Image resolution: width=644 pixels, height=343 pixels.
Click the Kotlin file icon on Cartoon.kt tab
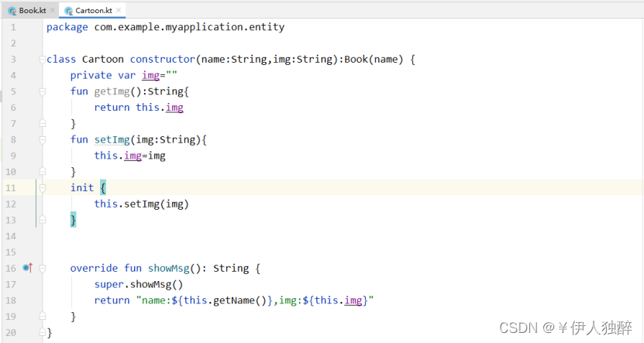click(69, 11)
